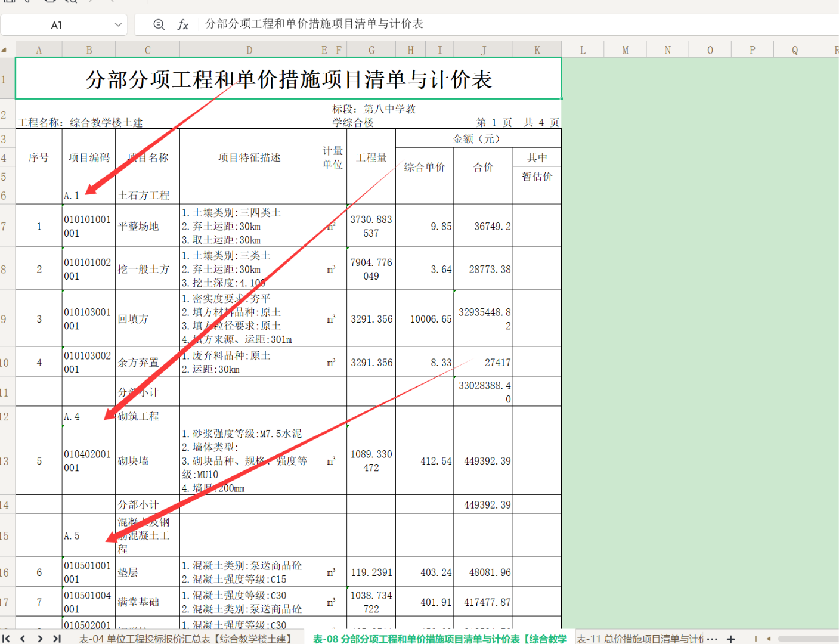Screen dimensions: 839x644
Task: Select column P header
Action: coord(752,50)
